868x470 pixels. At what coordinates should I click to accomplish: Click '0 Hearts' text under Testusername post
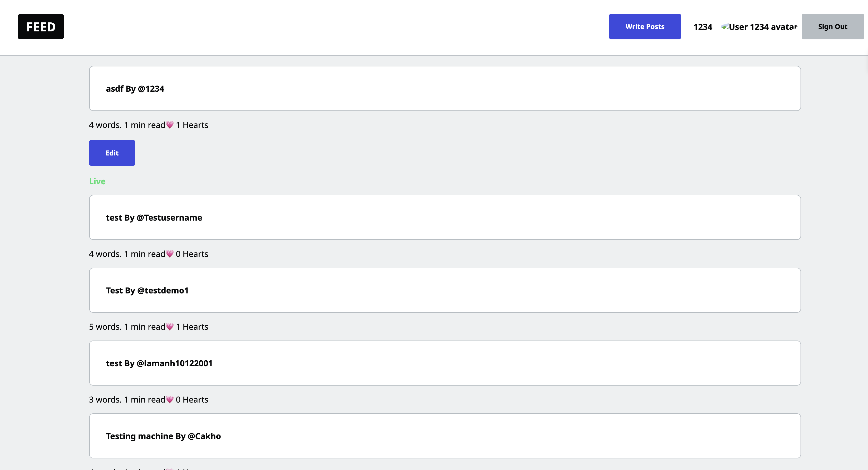coord(192,254)
